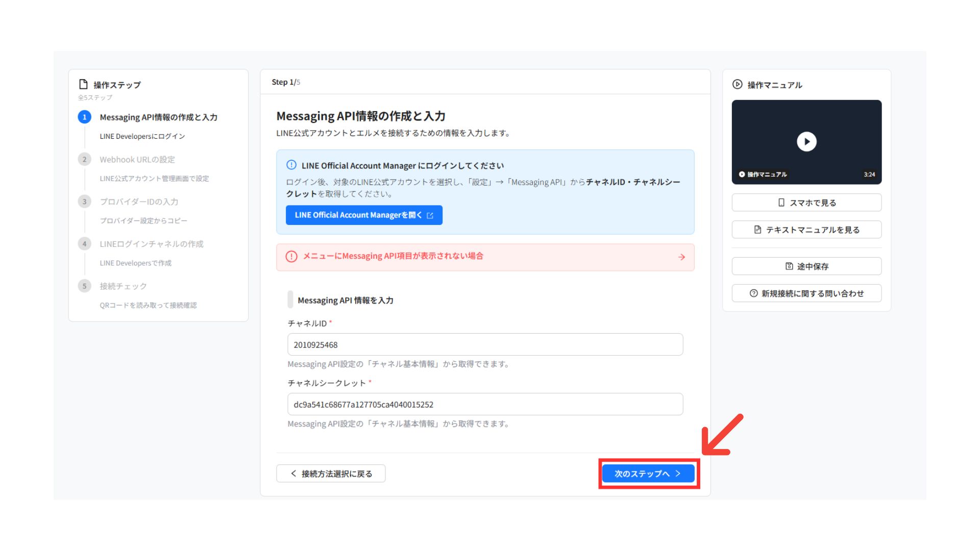Click the red warning icon in the Messaging API alert
980x551 pixels.
[291, 257]
